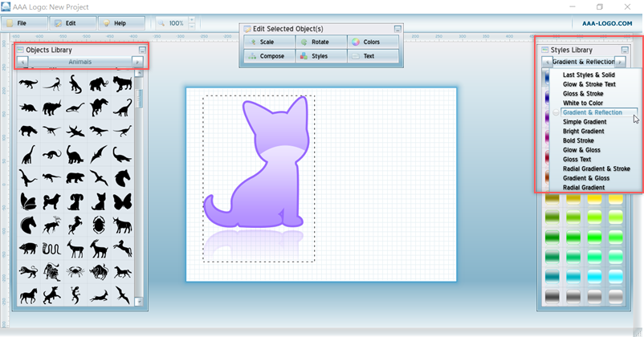
Task: Select the rearing horse silhouette
Action: 75,225
